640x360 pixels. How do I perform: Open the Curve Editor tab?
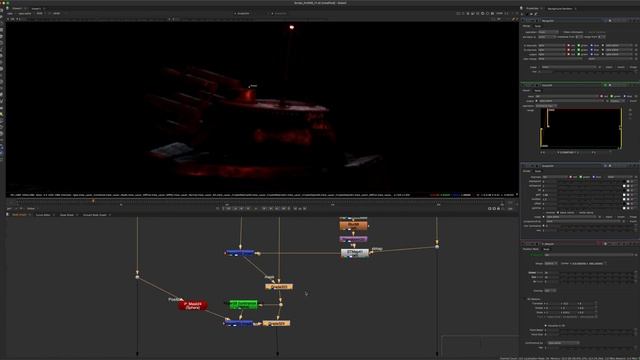43,215
